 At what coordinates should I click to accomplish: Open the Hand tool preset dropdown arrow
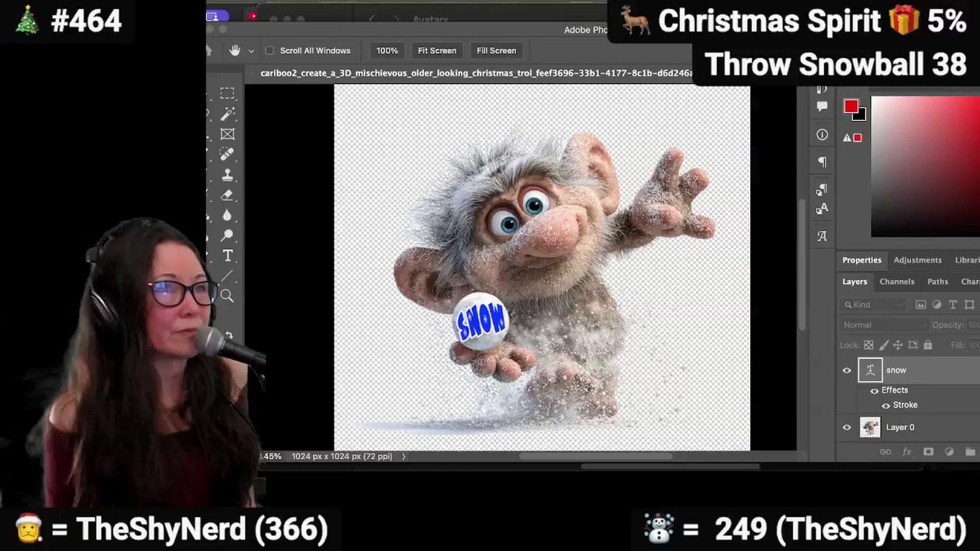point(251,51)
